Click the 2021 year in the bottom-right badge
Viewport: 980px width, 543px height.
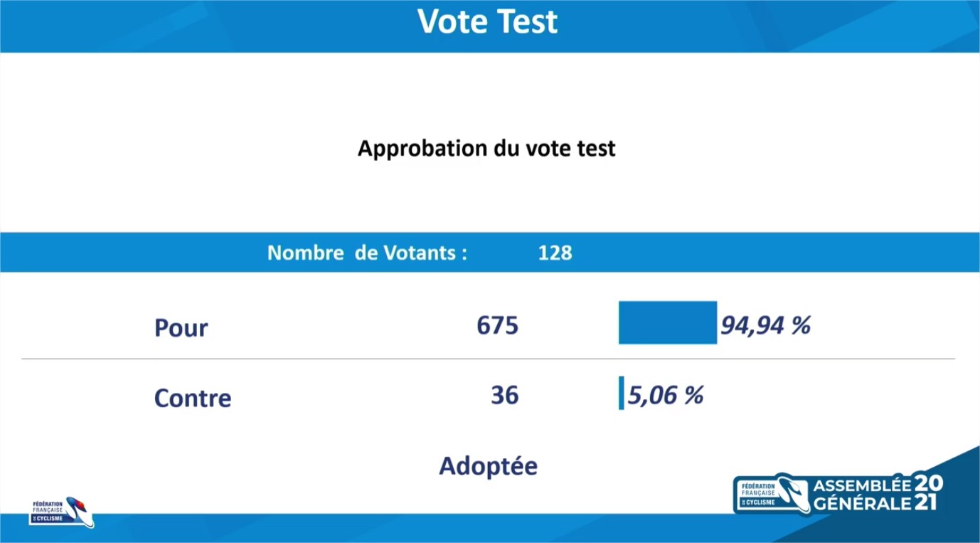pos(928,493)
